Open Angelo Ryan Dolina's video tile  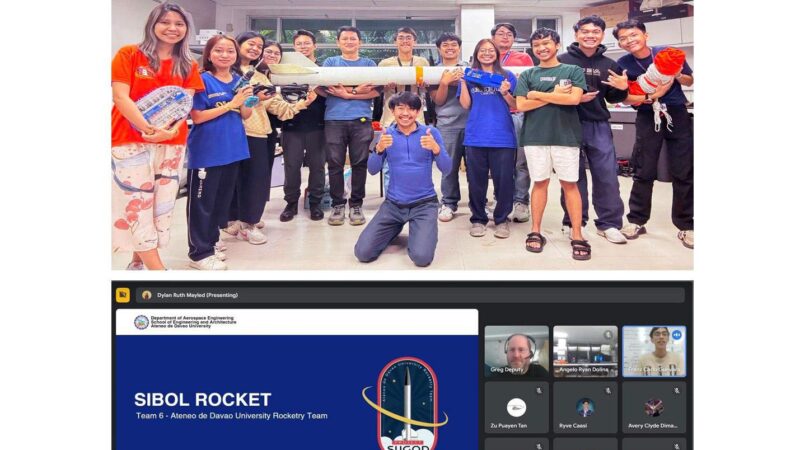click(585, 352)
